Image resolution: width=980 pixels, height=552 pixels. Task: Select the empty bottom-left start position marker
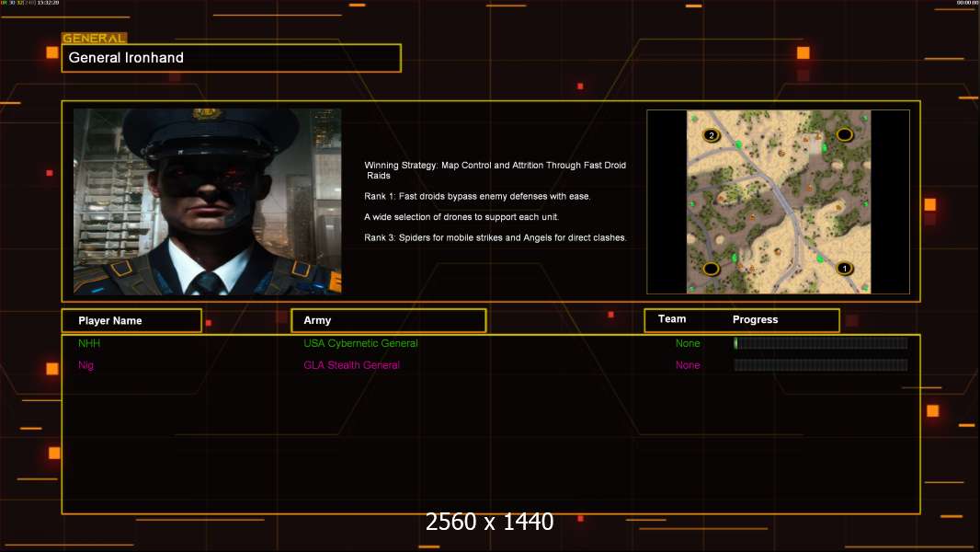(x=712, y=269)
